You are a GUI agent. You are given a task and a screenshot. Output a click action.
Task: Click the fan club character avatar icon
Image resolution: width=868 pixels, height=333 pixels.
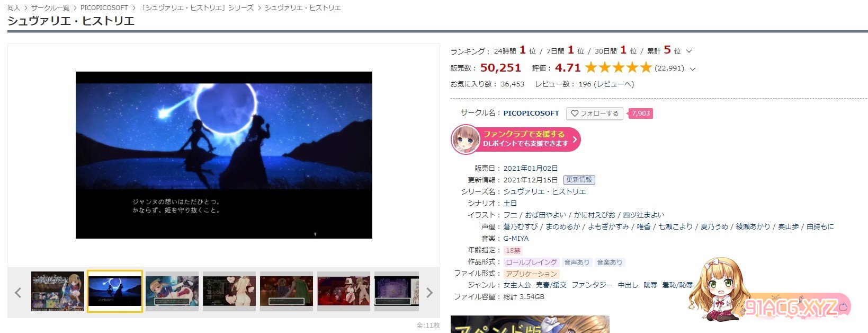[465, 139]
